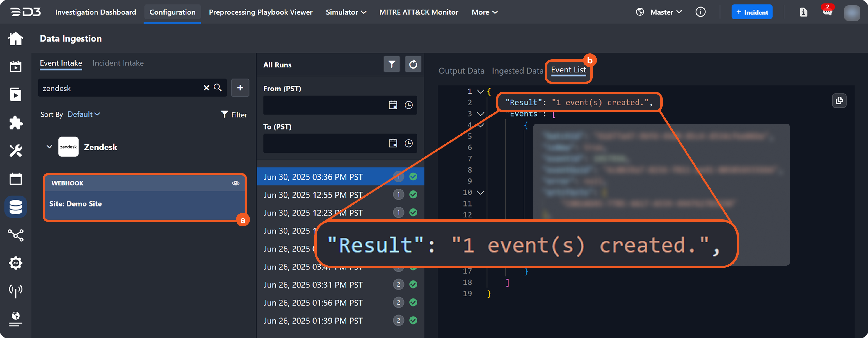
Task: Clear the zendesk search text with X
Action: 207,88
